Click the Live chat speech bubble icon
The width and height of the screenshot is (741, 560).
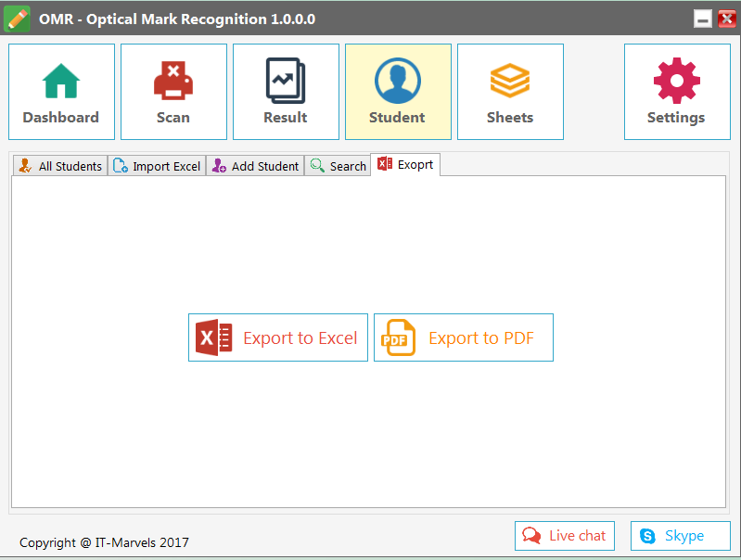pos(531,535)
